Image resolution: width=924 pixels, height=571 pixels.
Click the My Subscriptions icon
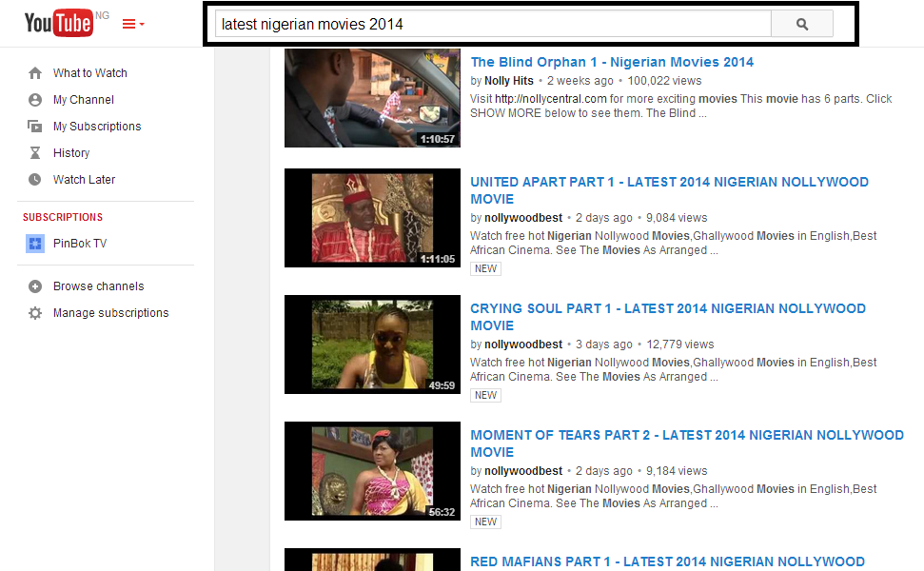[x=35, y=127]
